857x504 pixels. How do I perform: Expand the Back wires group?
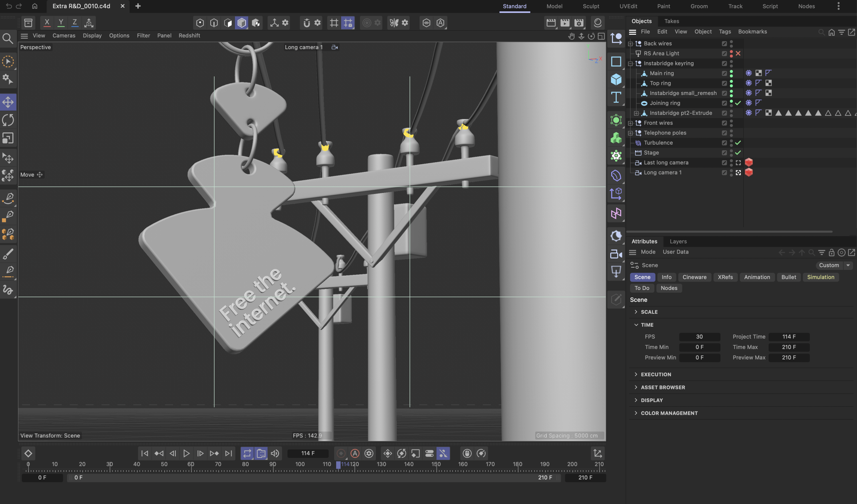click(630, 43)
